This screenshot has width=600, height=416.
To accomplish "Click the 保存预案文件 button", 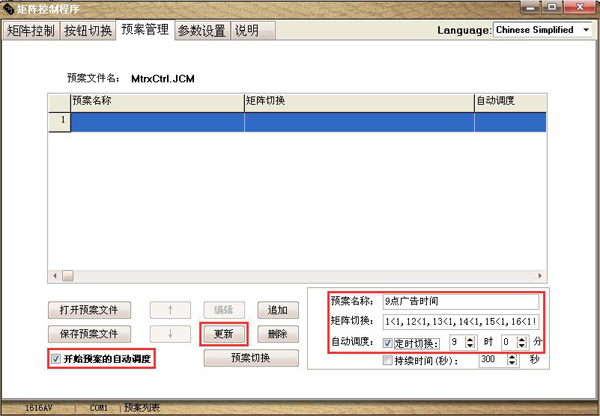I will 89,334.
